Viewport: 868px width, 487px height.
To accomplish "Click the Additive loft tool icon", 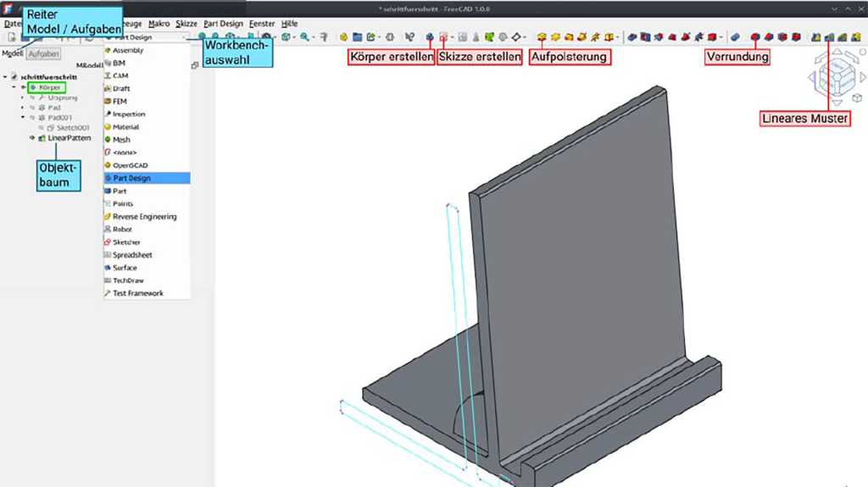I will 569,37.
